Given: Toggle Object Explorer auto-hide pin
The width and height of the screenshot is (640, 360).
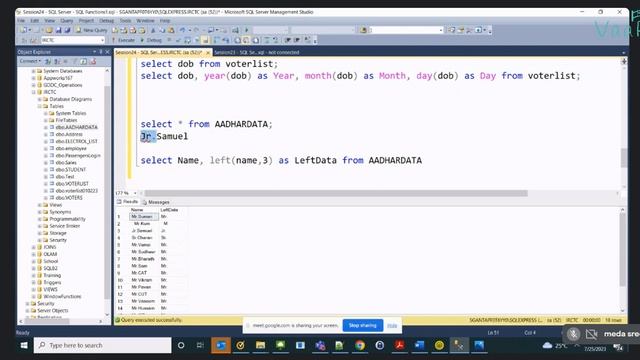Looking at the screenshot, I should (101, 52).
